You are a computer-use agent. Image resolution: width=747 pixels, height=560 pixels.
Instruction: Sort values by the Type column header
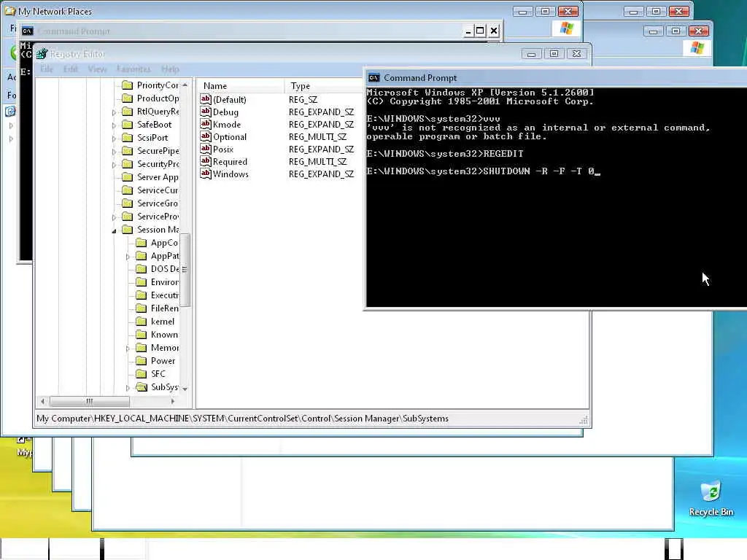(324, 86)
